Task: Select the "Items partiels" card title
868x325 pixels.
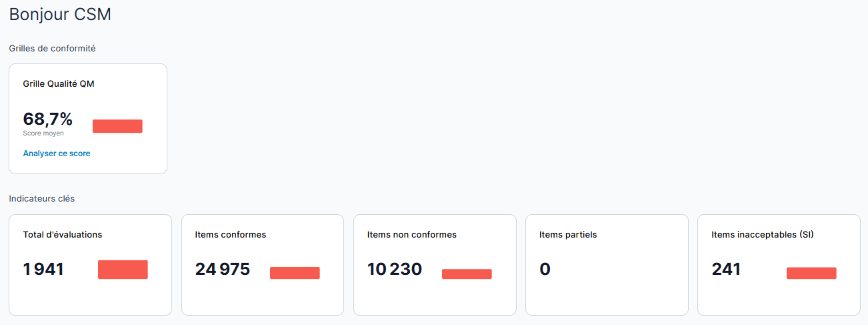Action: 568,235
